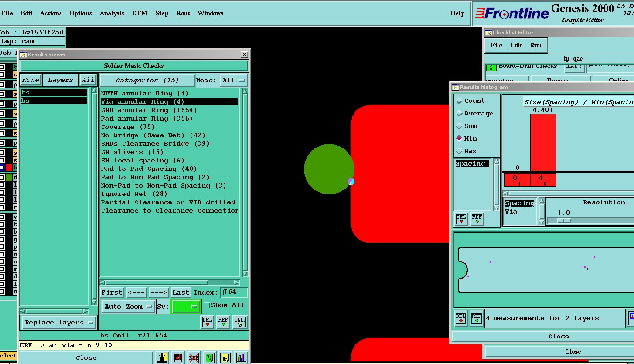Select the ts layer in Results viewer
634x364 pixels.
54,93
